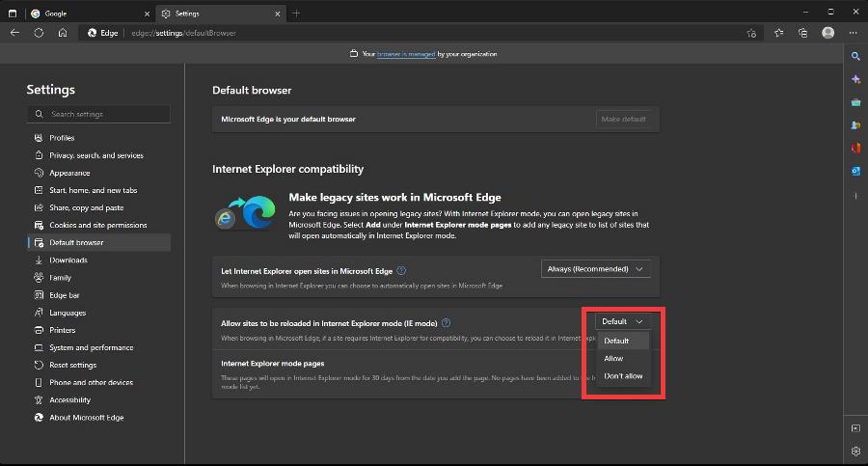The width and height of the screenshot is (868, 466).
Task: Open sidebar settings gear icon
Action: click(855, 451)
